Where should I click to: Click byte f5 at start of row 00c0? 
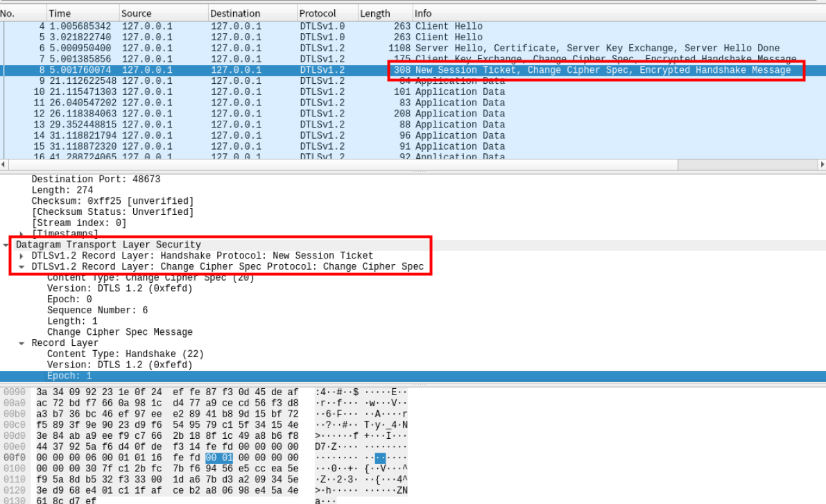(x=42, y=425)
